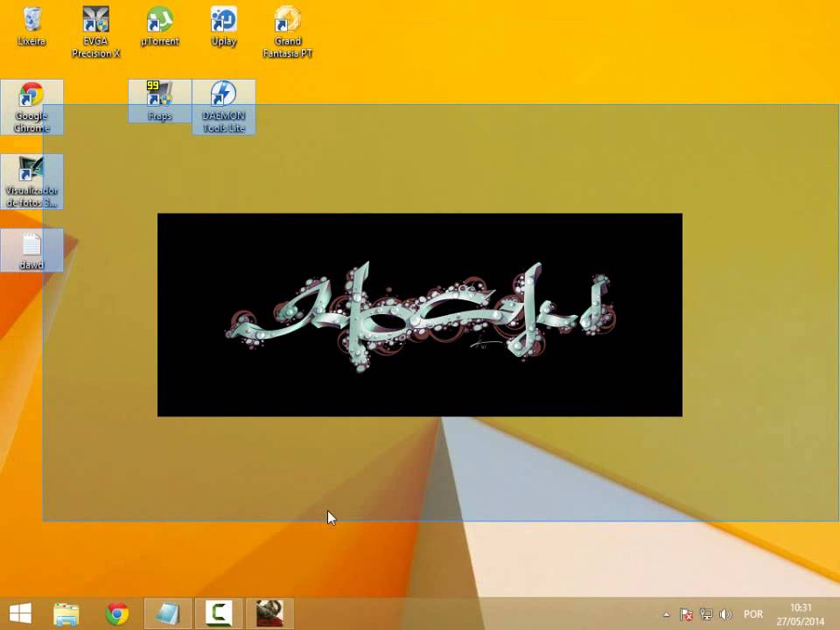Click the calligraphy artwork image

419,315
